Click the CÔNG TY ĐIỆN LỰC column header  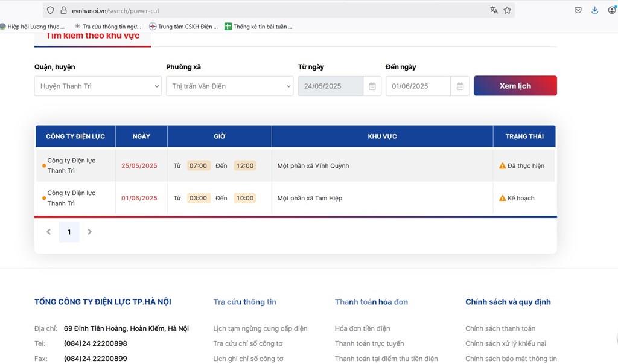75,136
